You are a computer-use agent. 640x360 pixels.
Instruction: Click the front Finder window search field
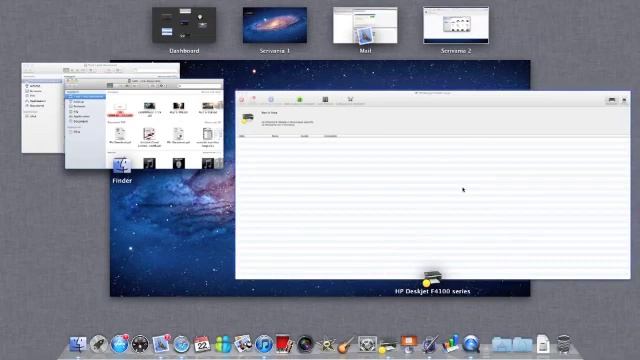(199, 86)
